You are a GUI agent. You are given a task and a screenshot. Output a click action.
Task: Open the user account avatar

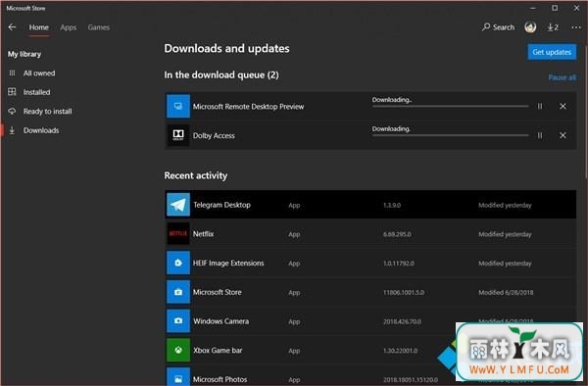pos(530,27)
